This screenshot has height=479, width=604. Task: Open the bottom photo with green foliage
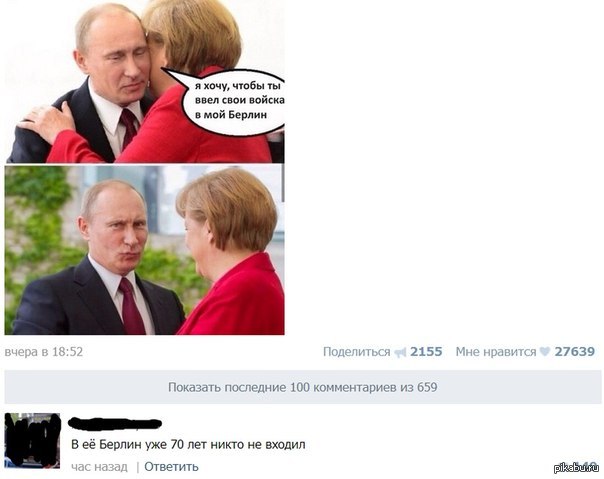[x=145, y=250]
